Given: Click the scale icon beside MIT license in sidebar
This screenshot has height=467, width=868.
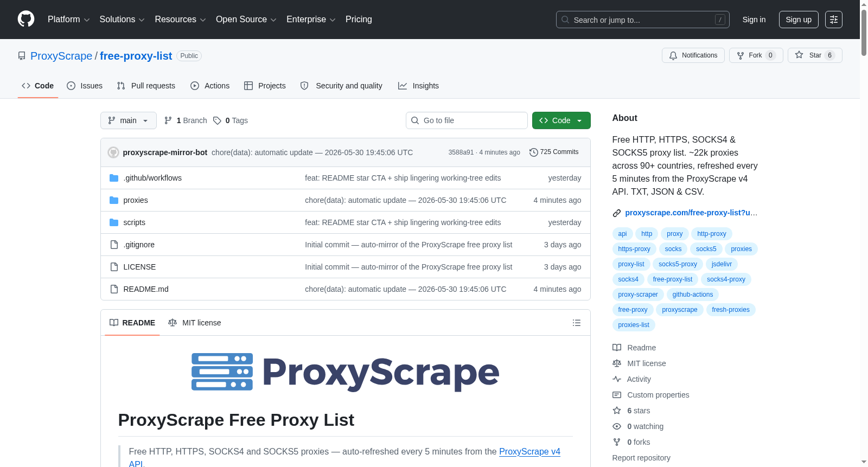Looking at the screenshot, I should [617, 363].
